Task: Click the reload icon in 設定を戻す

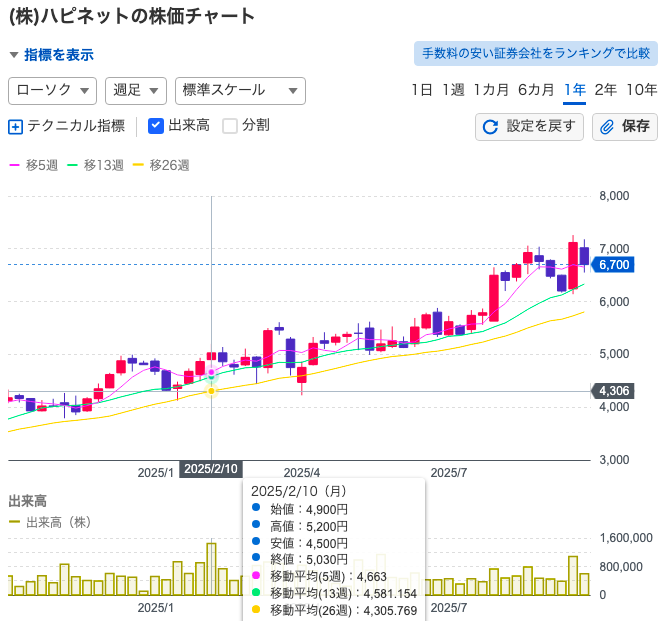Action: click(490, 127)
